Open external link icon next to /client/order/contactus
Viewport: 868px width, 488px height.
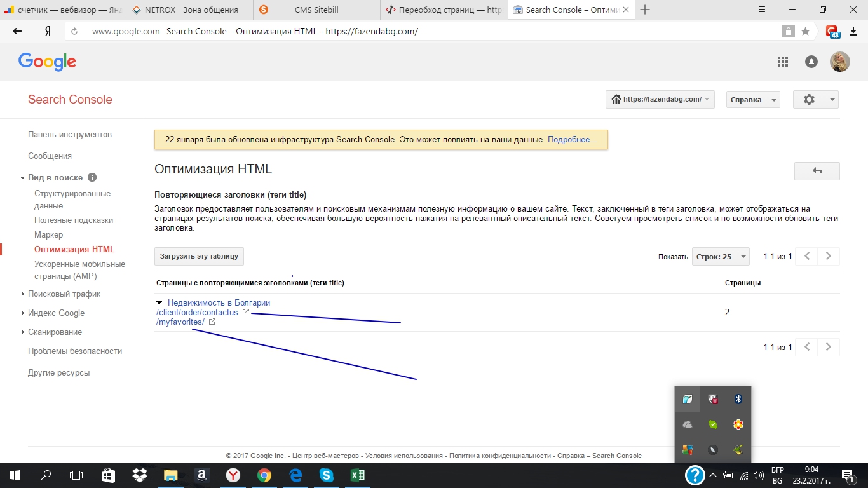pyautogui.click(x=246, y=312)
